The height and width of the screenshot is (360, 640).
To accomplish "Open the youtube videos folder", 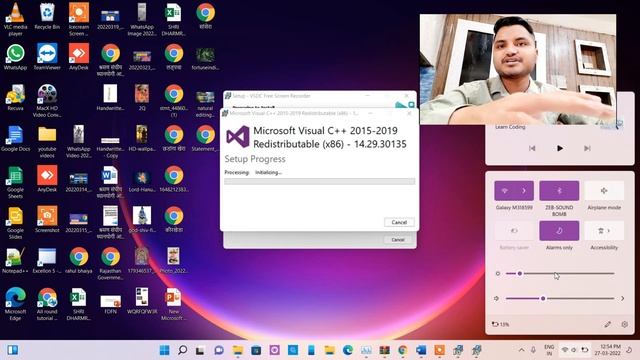I will pyautogui.click(x=47, y=141).
